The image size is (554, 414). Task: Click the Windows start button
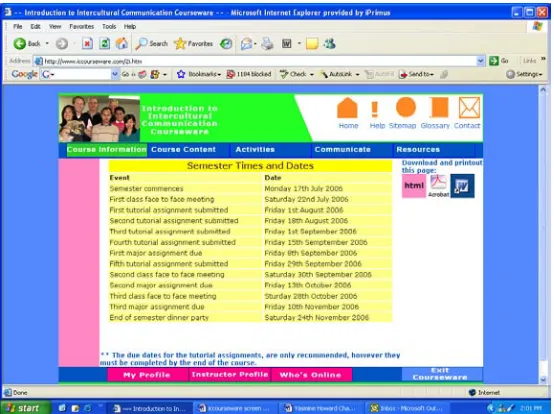tap(24, 408)
